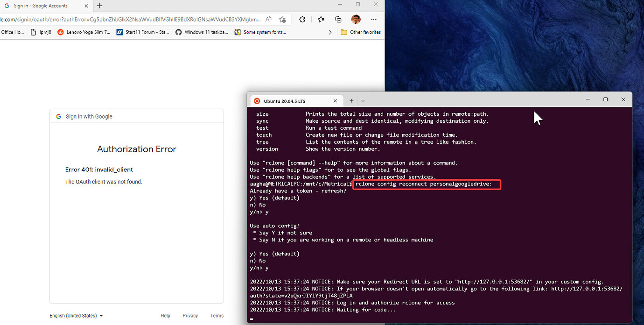Viewport: 644px width, 325px height.
Task: Open Edge profile avatar
Action: click(356, 19)
